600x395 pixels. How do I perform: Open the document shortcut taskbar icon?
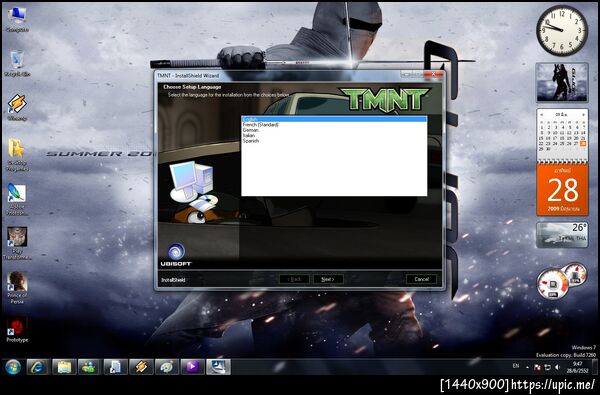[x=115, y=367]
